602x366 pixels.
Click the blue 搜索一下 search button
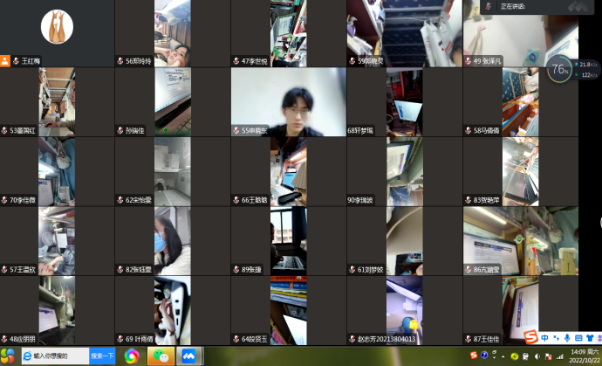(x=103, y=356)
